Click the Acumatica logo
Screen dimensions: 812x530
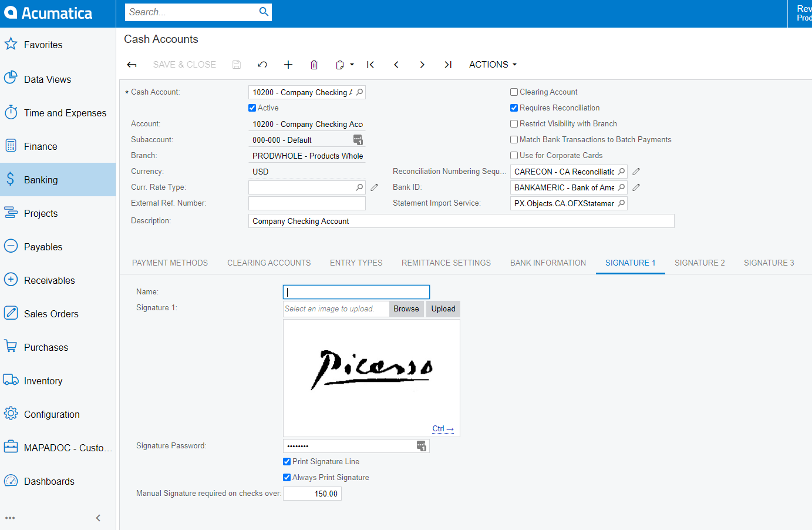(x=48, y=13)
